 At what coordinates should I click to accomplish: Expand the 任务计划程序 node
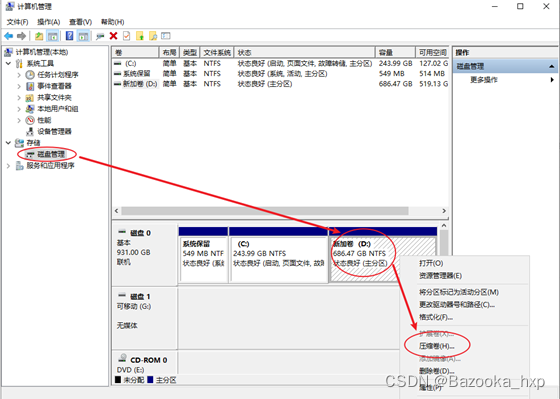[x=19, y=75]
